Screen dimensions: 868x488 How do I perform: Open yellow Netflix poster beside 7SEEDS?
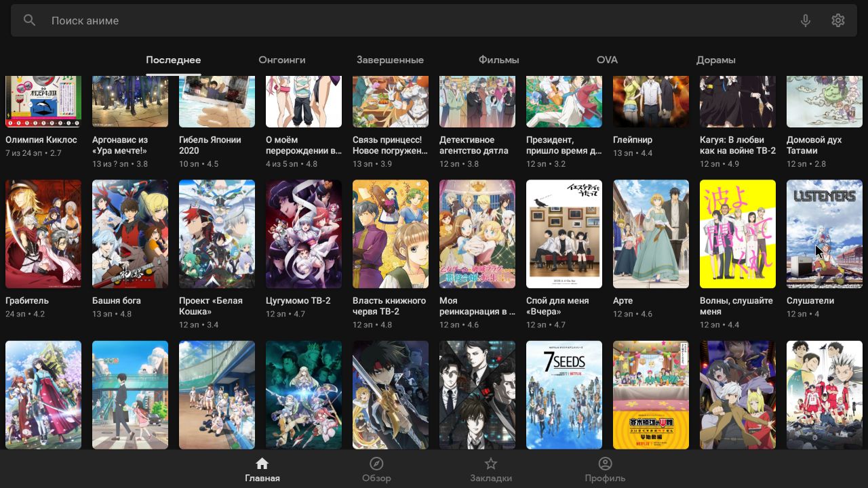coord(651,394)
